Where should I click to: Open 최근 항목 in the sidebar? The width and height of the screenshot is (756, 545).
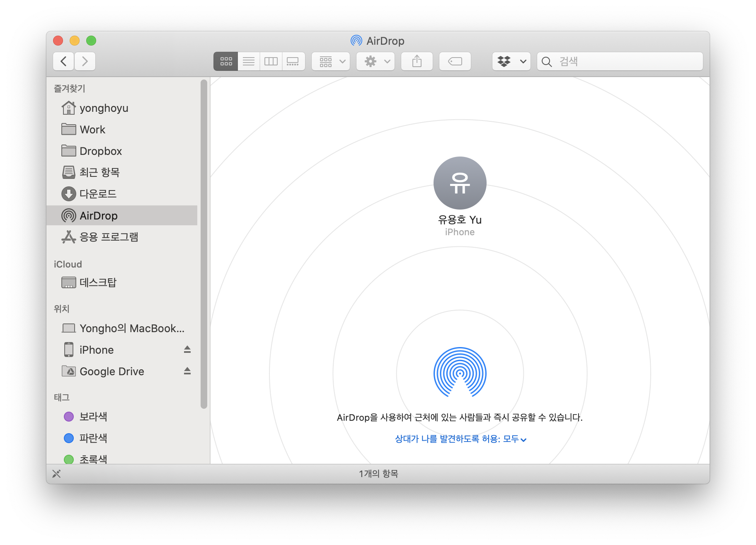(x=122, y=172)
